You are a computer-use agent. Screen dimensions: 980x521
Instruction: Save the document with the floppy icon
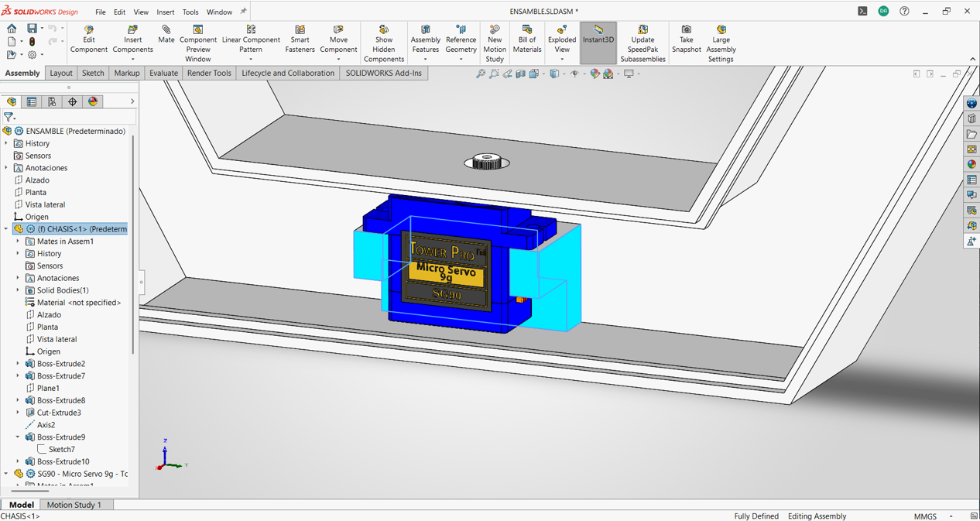coord(32,29)
